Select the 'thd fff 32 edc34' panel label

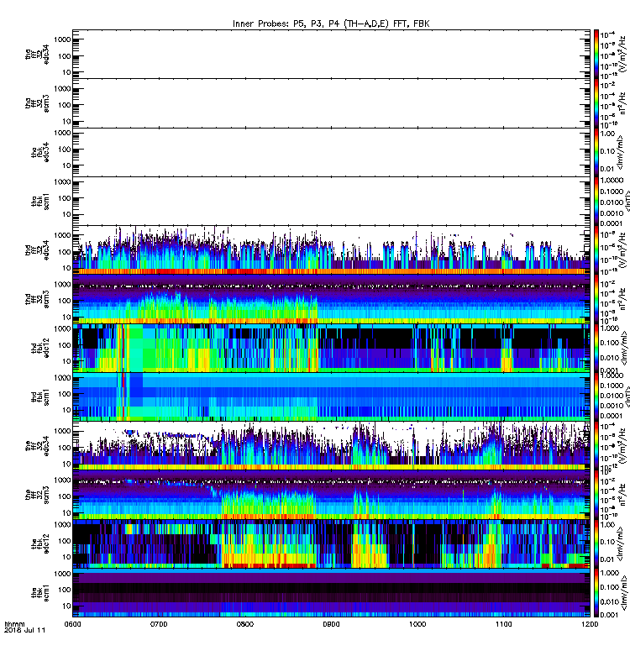pos(37,249)
